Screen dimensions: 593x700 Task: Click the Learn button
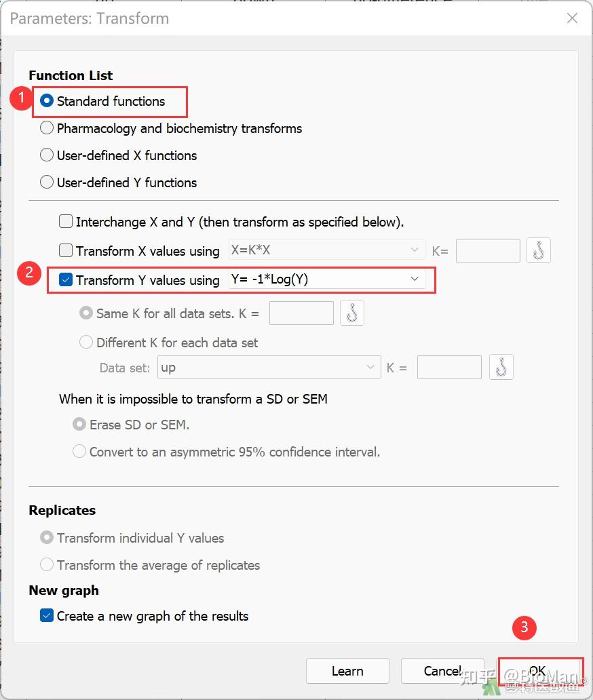(347, 671)
